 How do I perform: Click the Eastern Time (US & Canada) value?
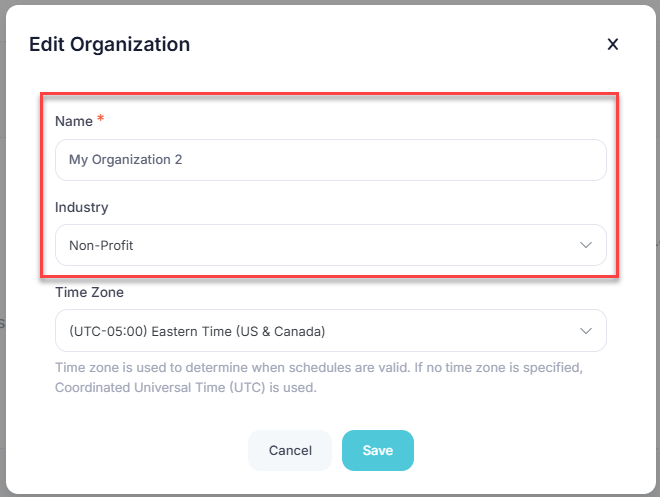click(197, 330)
